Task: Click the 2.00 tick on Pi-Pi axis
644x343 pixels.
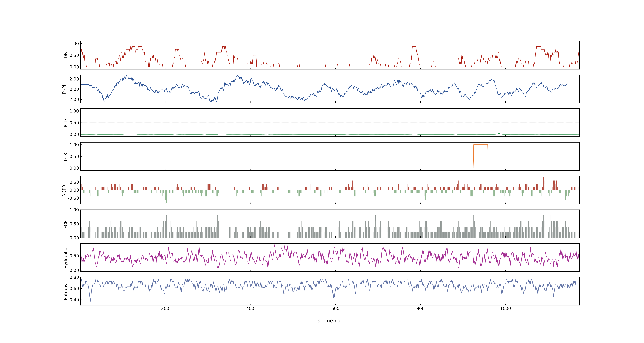Action: tap(74, 79)
